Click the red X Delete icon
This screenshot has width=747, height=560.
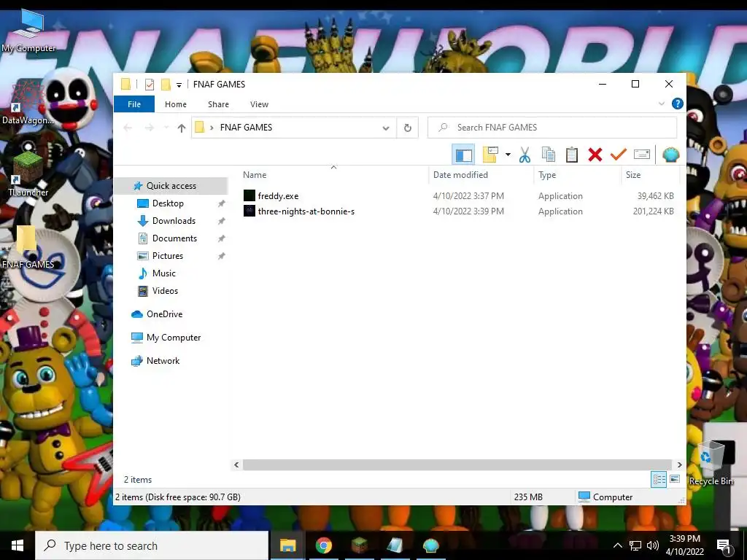pyautogui.click(x=595, y=155)
